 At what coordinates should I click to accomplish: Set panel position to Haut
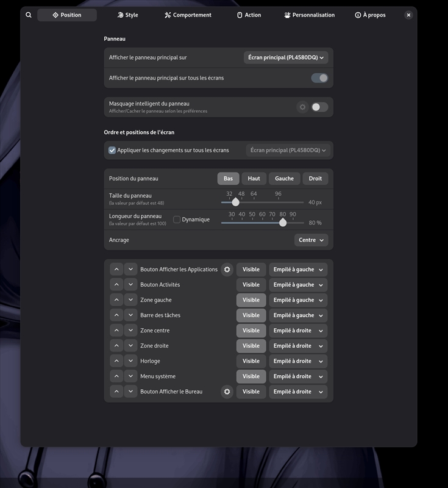[254, 179]
